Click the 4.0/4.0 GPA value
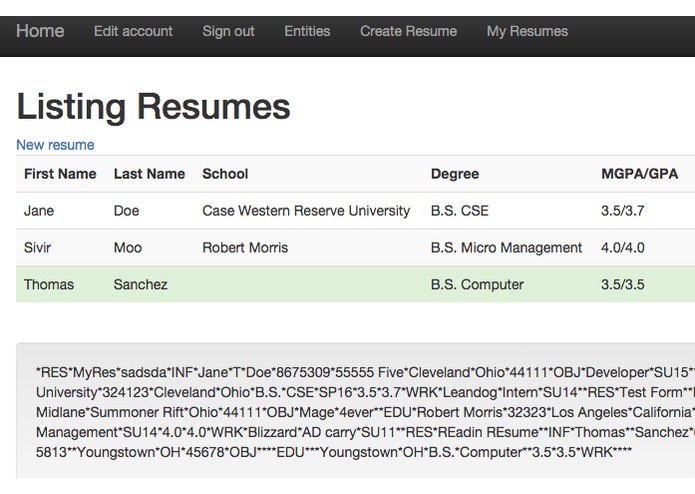The width and height of the screenshot is (695, 494). pyautogui.click(x=623, y=247)
